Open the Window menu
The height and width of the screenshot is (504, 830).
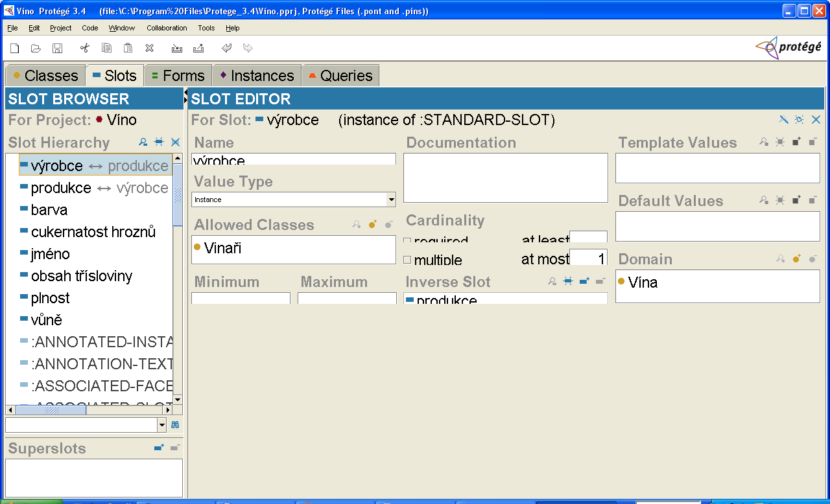coord(122,28)
